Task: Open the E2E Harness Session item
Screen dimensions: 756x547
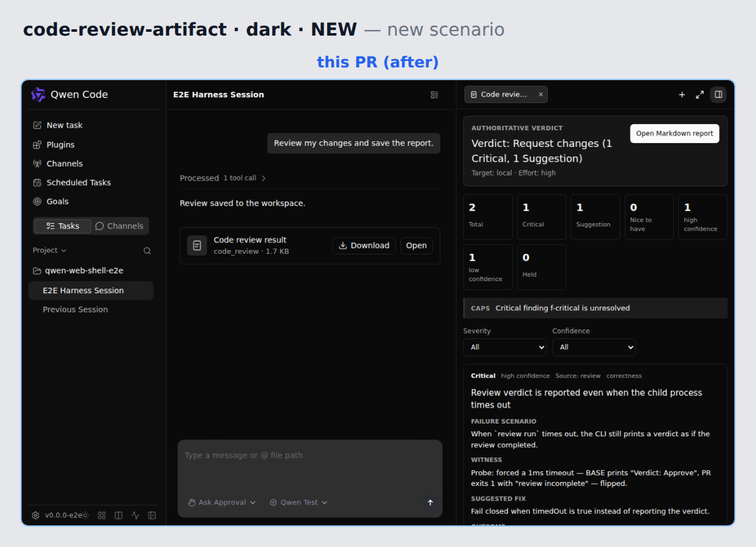Action: pyautogui.click(x=91, y=291)
